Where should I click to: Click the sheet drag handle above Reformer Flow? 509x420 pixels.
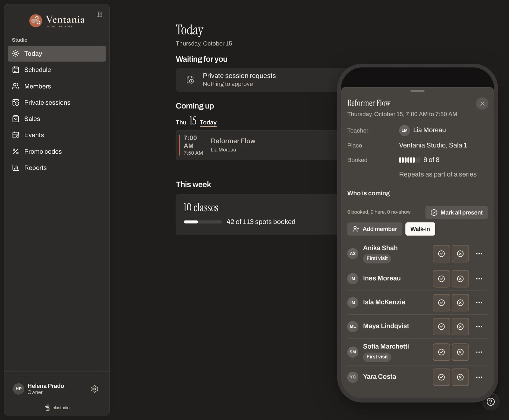(417, 91)
